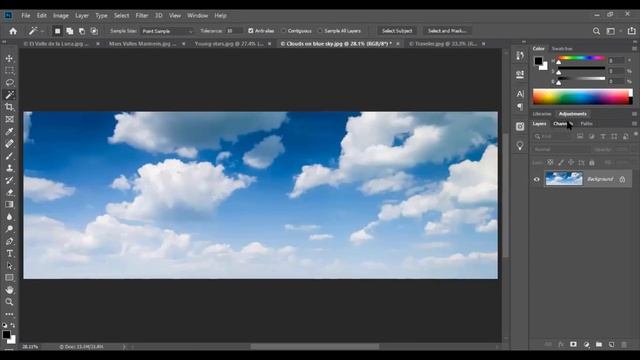Create new adjustment layer icon

click(587, 344)
